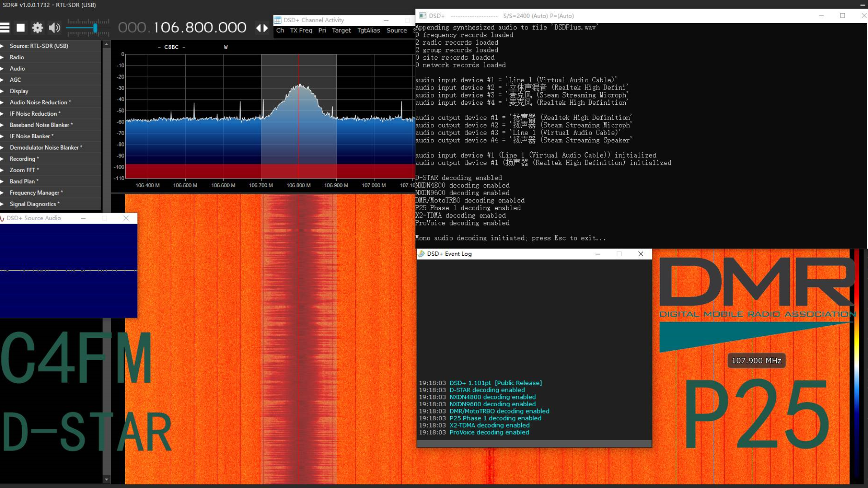
Task: Click the DSD+ Channel Activity window icon
Action: pyautogui.click(x=278, y=20)
